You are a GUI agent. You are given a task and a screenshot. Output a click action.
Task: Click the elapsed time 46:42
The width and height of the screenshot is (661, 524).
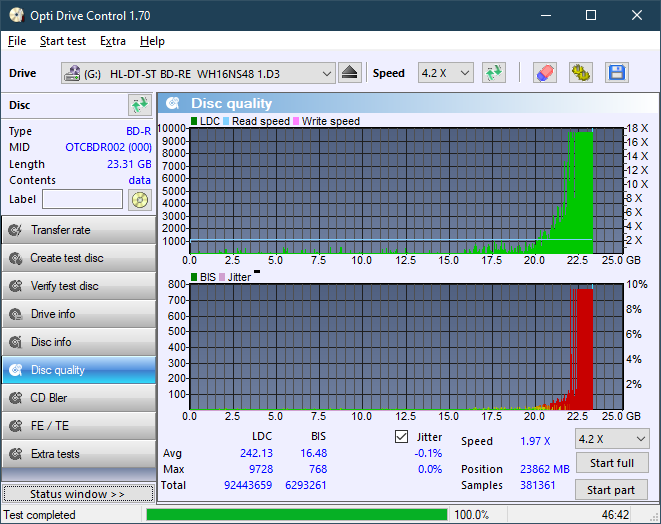click(615, 515)
